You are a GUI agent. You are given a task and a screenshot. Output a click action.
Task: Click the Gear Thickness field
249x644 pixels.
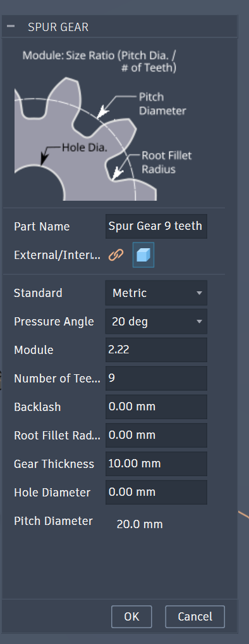tap(156, 464)
